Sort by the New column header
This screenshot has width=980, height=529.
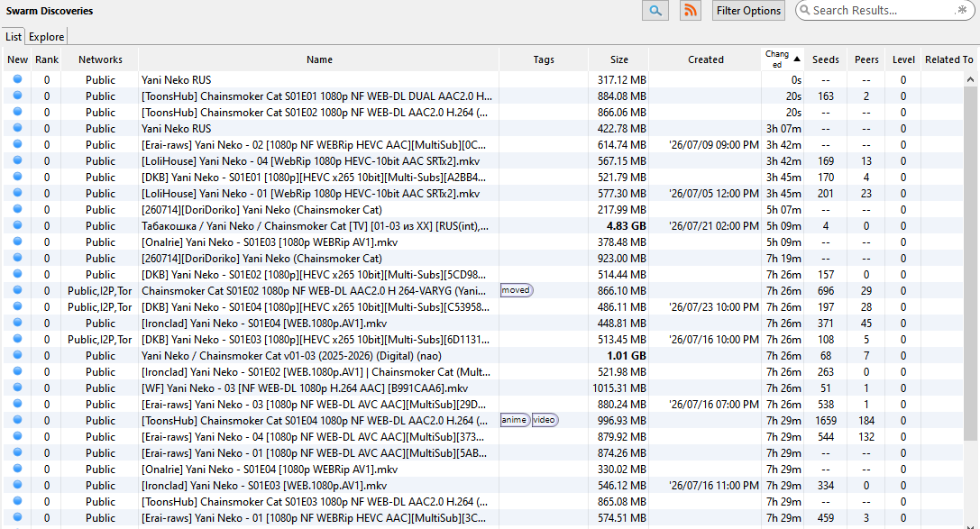pos(17,59)
